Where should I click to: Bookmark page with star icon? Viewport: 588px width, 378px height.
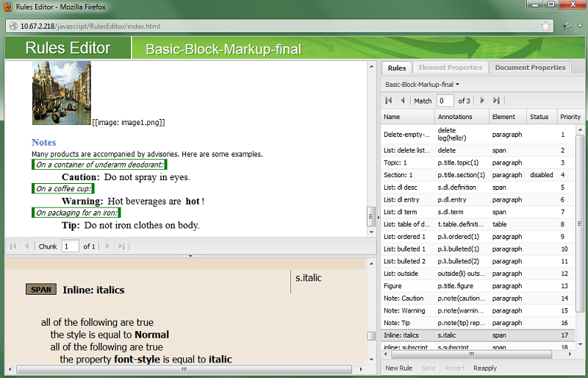click(545, 26)
